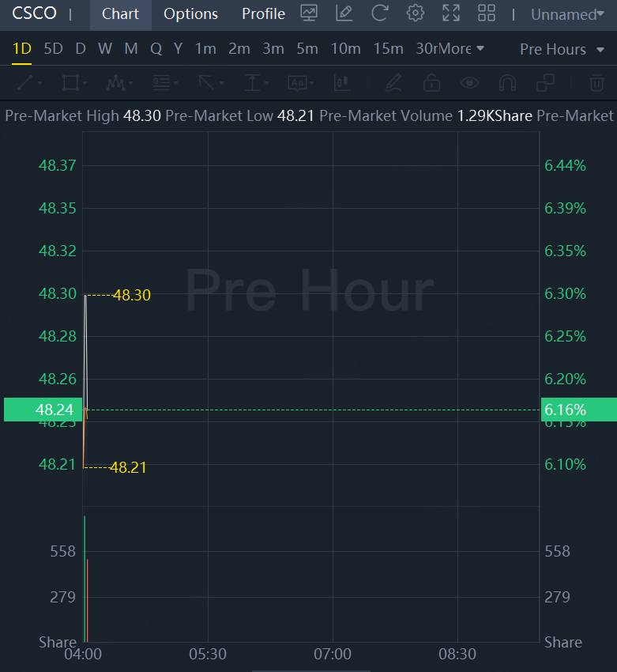
Task: Delete drawings with the trash icon
Action: tap(596, 82)
